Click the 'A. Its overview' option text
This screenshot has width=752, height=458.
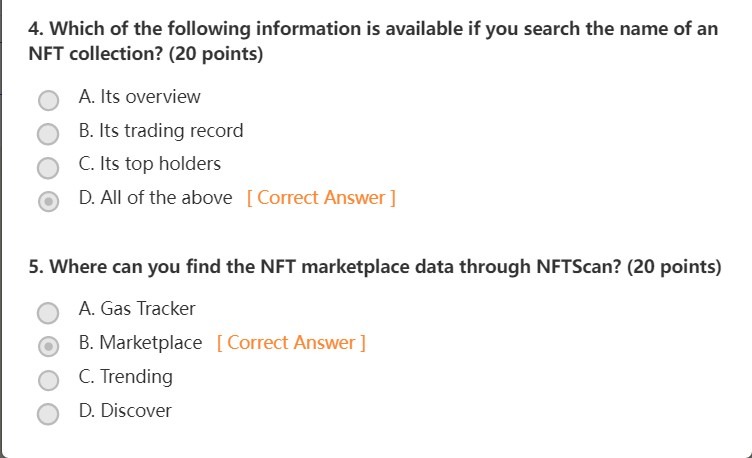[139, 97]
